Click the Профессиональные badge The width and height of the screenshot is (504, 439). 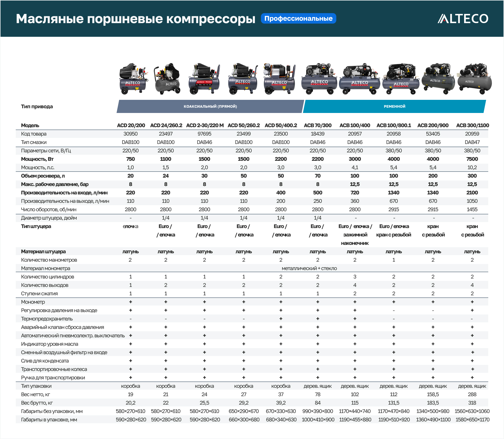click(298, 18)
